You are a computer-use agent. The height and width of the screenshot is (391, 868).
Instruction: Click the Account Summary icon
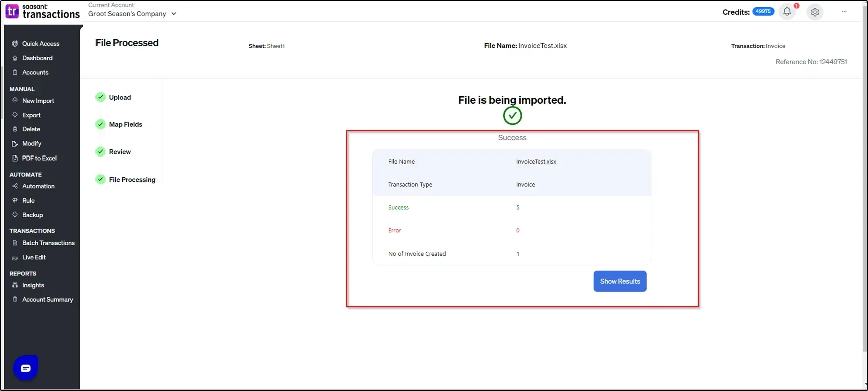[x=15, y=299]
